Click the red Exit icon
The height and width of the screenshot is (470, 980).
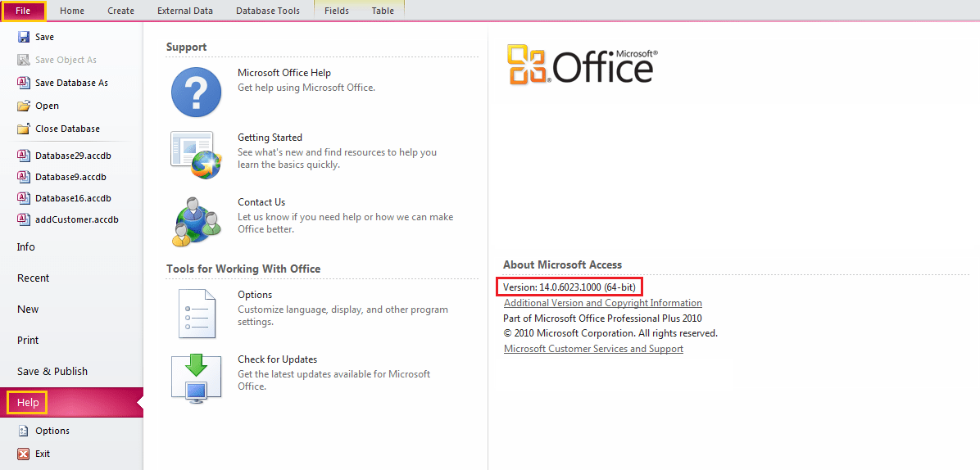click(x=24, y=454)
